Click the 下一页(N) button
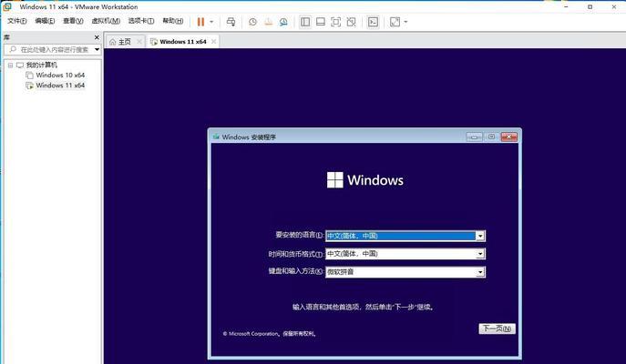The height and width of the screenshot is (364, 626). (497, 329)
